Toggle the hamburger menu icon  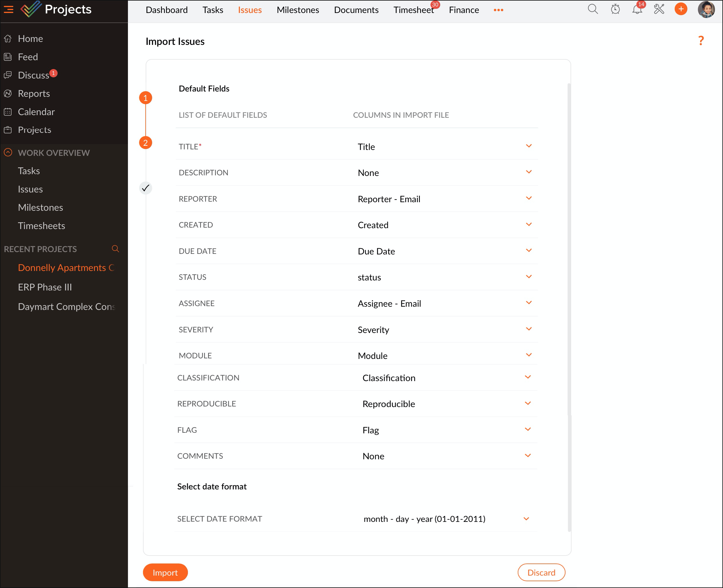click(9, 9)
